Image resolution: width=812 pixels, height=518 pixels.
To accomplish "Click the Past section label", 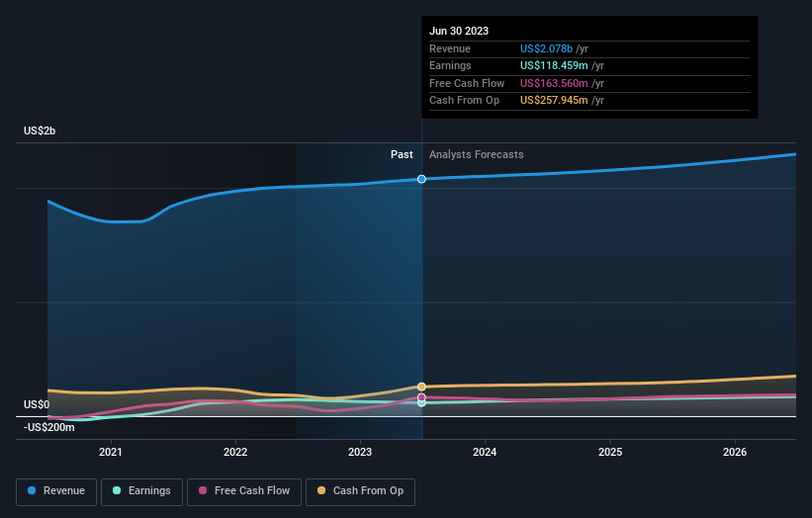I will pyautogui.click(x=402, y=154).
